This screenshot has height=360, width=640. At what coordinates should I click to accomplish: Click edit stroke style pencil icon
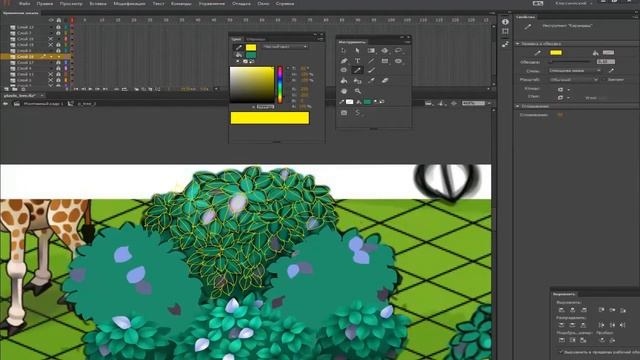pos(611,71)
